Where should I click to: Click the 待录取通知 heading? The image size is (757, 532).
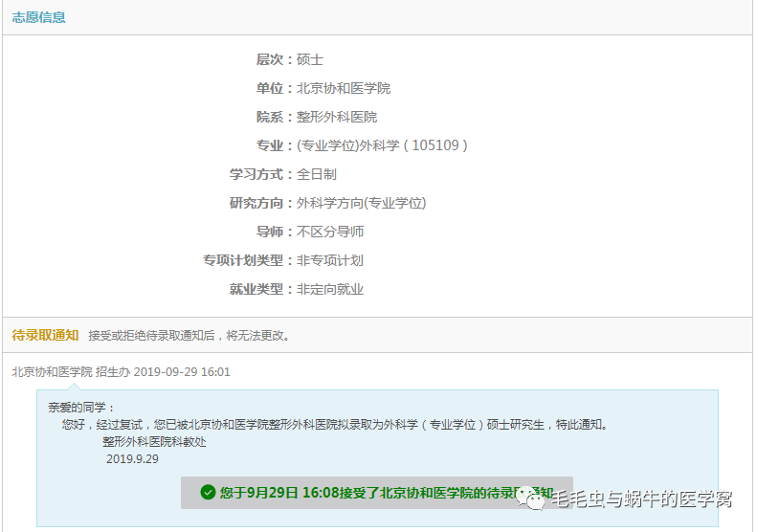[x=45, y=335]
